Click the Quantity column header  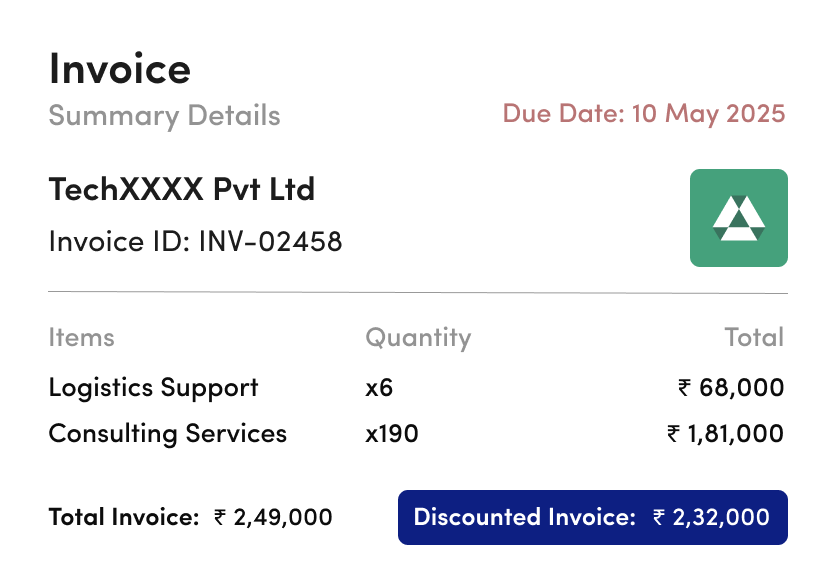pos(418,338)
